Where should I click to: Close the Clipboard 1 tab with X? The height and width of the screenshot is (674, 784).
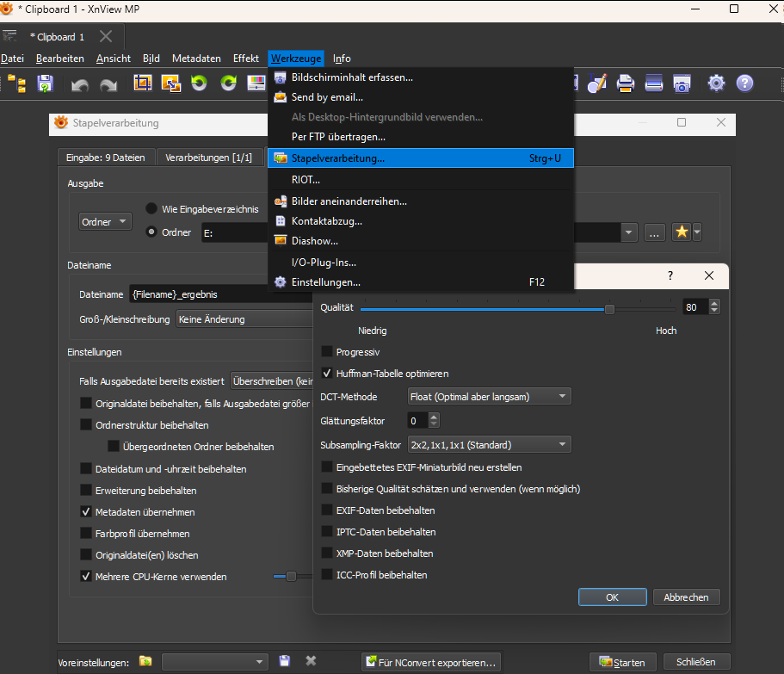point(106,36)
